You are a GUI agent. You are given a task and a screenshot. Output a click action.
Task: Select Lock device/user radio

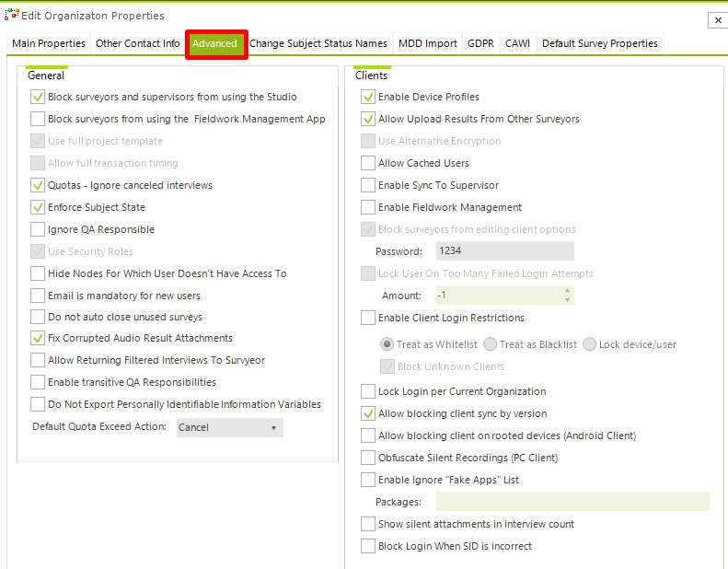590,344
